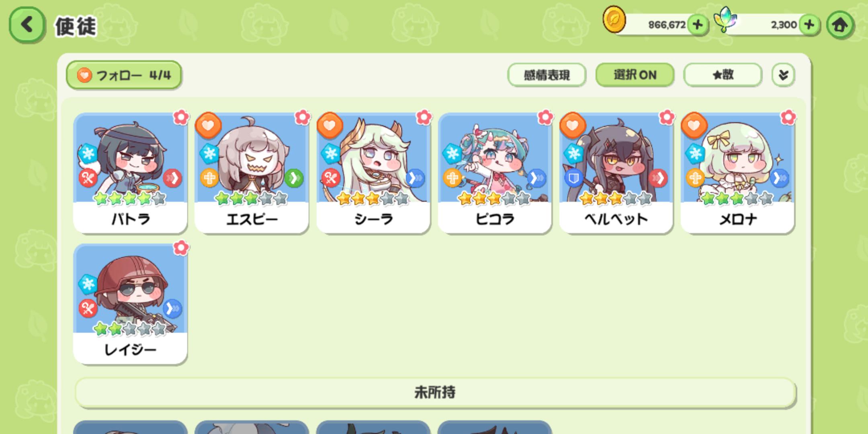Toggle the heart follow on メロナ

pyautogui.click(x=694, y=125)
